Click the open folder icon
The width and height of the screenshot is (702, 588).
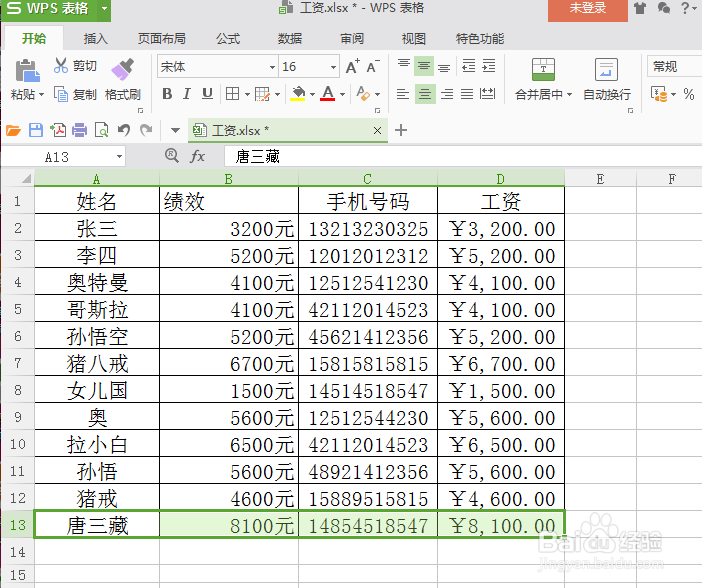[x=13, y=130]
